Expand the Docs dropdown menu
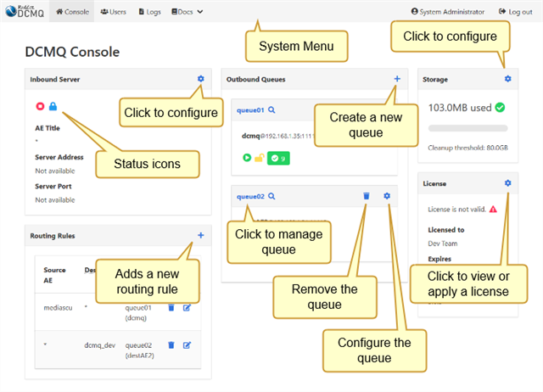The image size is (543, 392). click(x=187, y=12)
